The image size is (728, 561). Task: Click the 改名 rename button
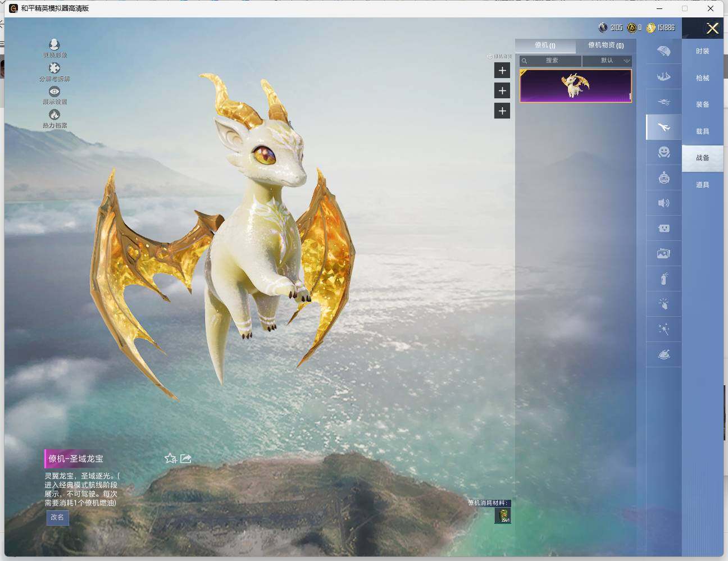(x=57, y=517)
